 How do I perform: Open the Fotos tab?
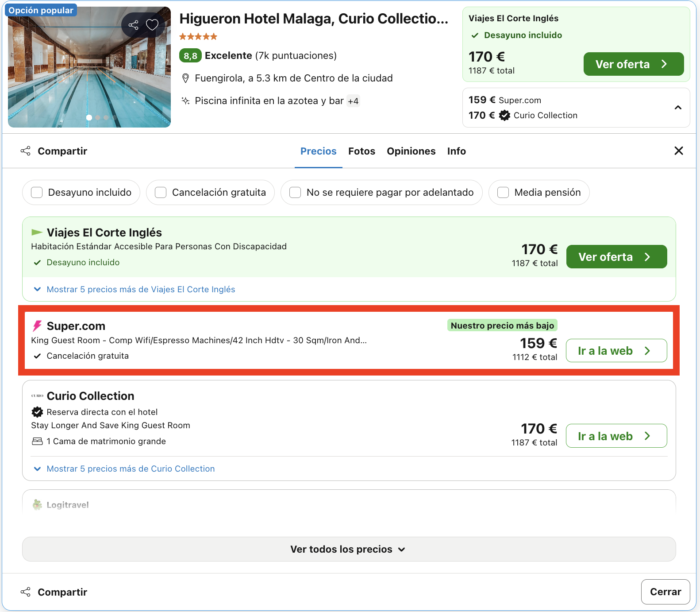point(362,151)
